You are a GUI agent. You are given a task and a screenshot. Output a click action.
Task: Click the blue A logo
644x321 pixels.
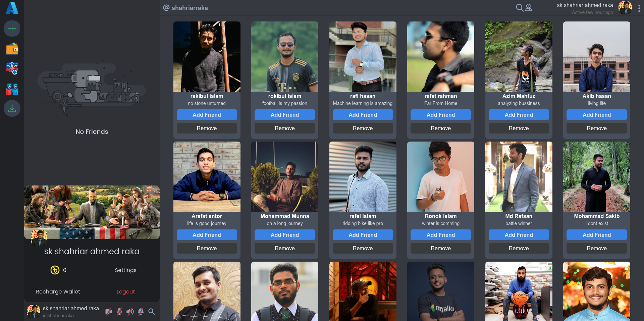tap(12, 8)
